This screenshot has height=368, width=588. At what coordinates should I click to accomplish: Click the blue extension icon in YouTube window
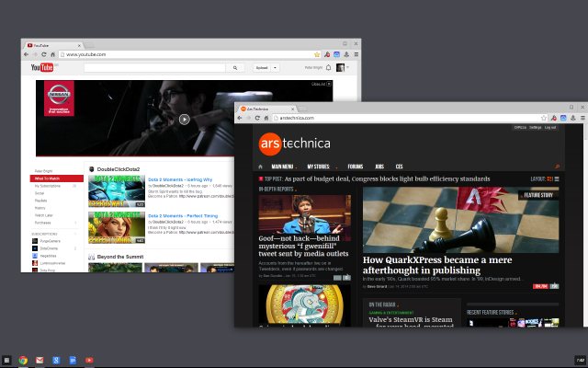[337, 54]
